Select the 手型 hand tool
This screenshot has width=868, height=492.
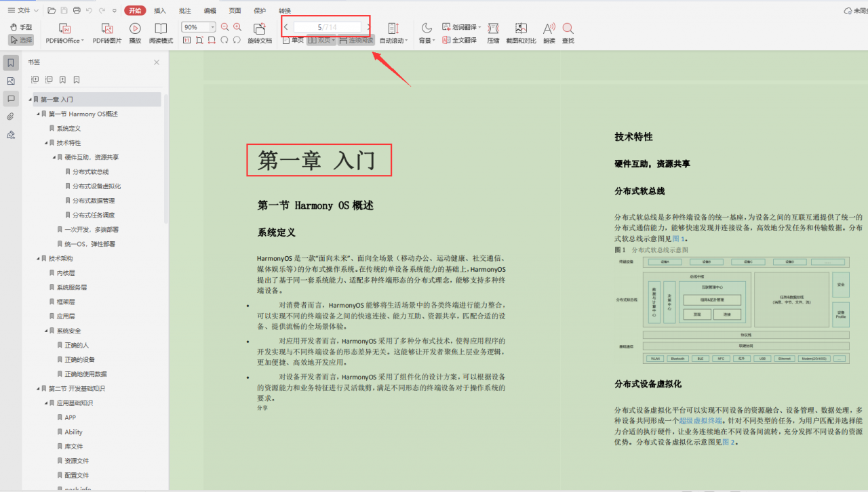pos(21,27)
